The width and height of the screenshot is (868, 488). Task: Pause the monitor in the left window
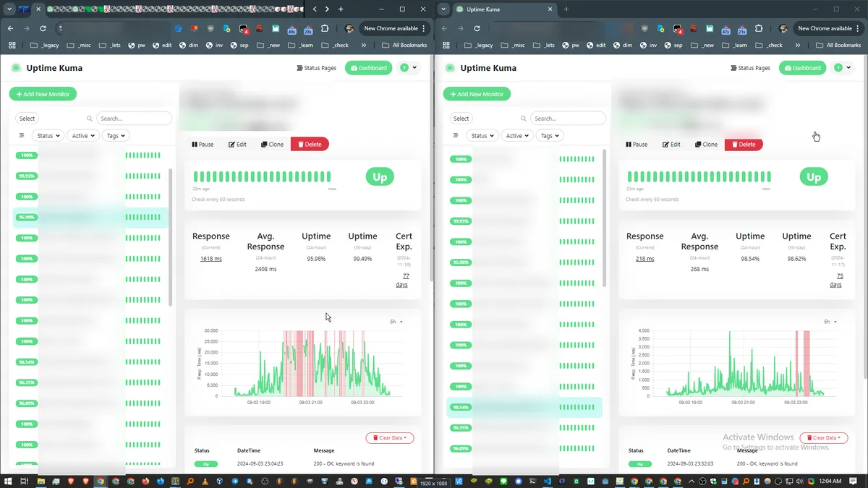click(x=203, y=145)
